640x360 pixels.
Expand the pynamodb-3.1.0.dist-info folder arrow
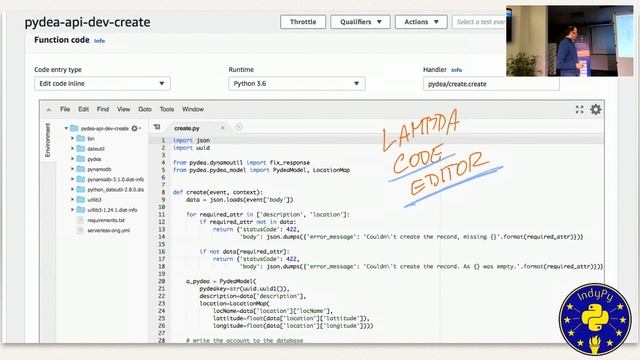pyautogui.click(x=73, y=179)
